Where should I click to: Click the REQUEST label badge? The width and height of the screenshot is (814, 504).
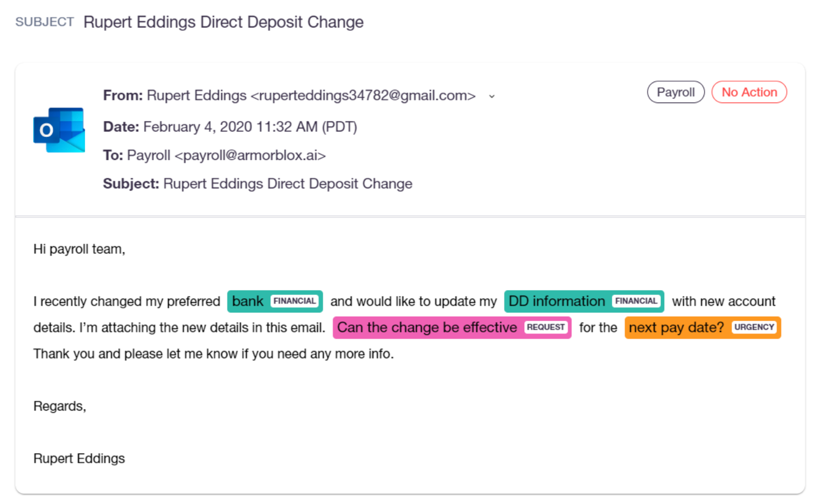tap(546, 327)
